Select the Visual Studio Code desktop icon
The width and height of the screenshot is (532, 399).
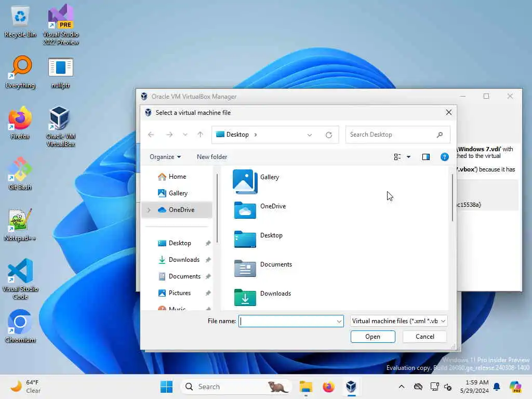click(x=20, y=279)
